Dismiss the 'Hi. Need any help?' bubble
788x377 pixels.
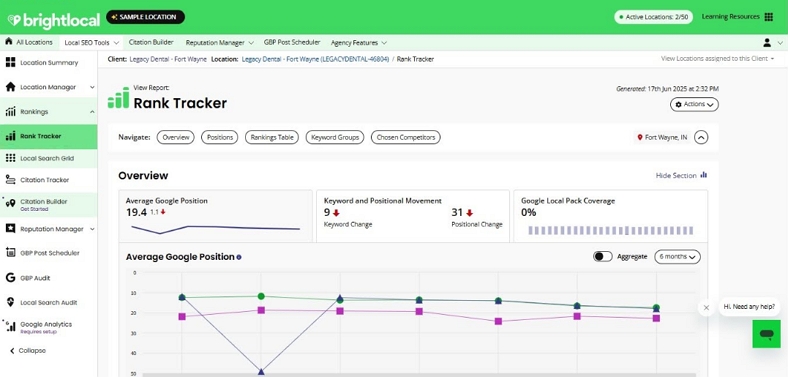point(706,308)
